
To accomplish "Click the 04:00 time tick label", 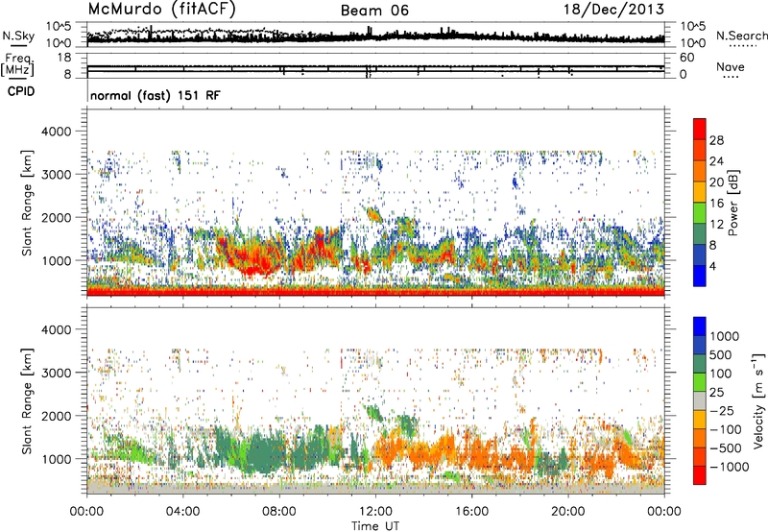I will (182, 512).
